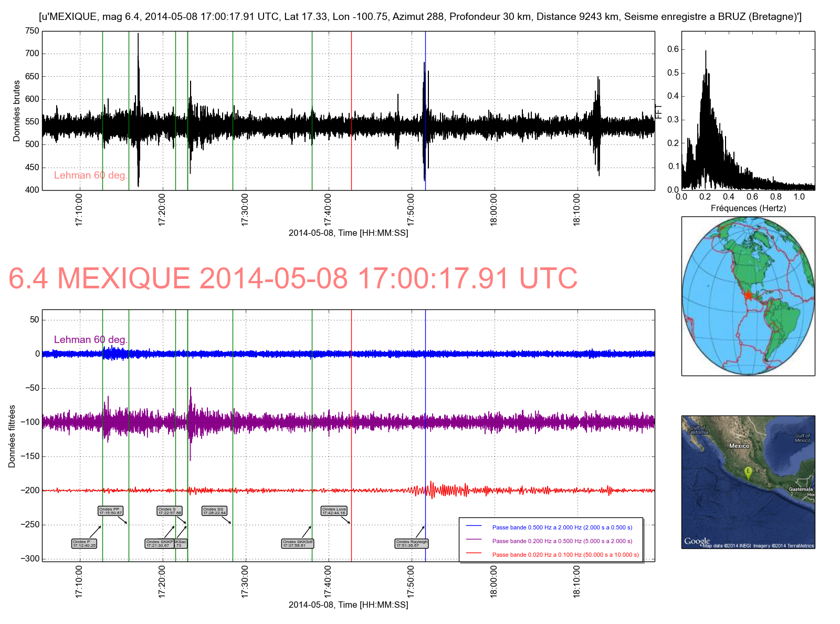
Task: Select the Ondes P annotation box
Action: click(x=84, y=544)
